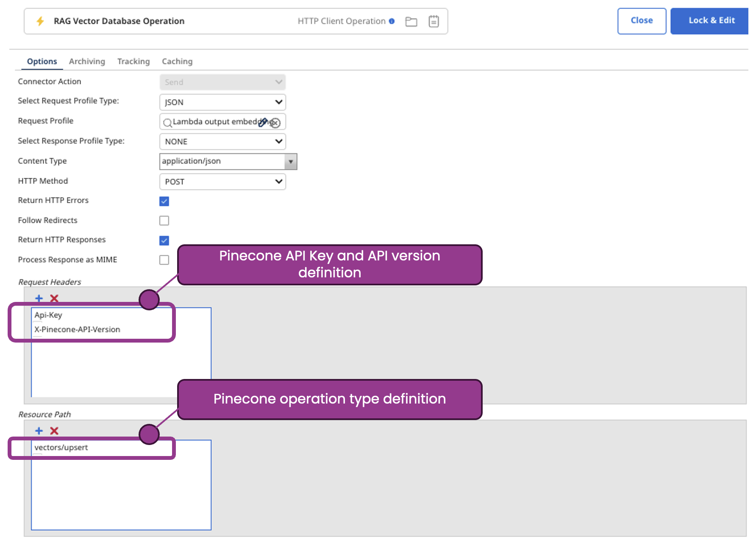Switch to the Archiving tab

coord(87,61)
